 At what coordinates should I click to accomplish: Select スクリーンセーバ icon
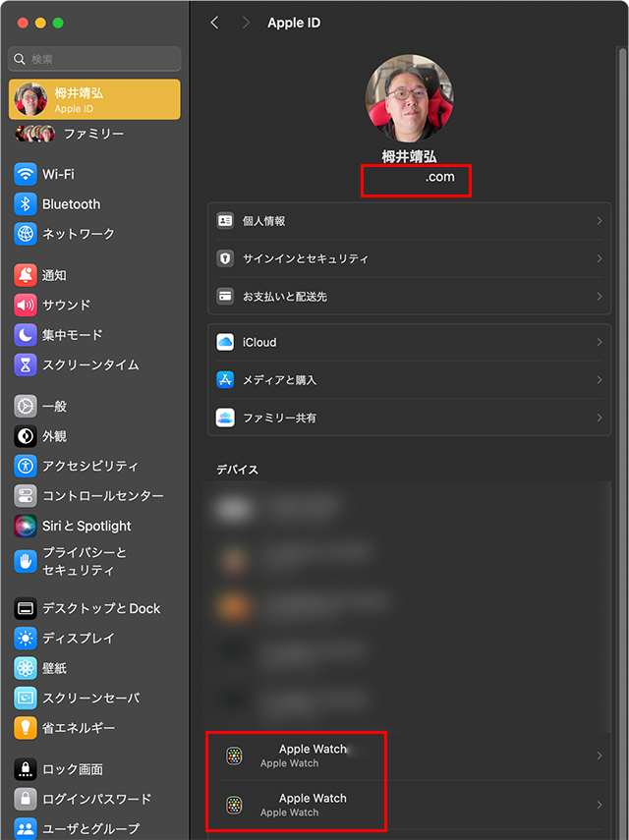[x=26, y=699]
